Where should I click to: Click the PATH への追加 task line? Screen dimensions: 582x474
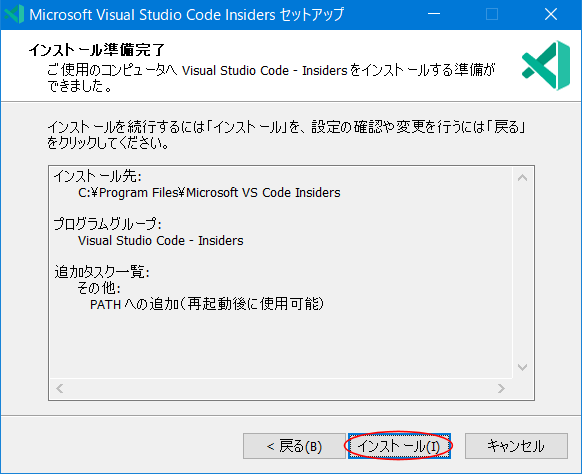(x=207, y=304)
